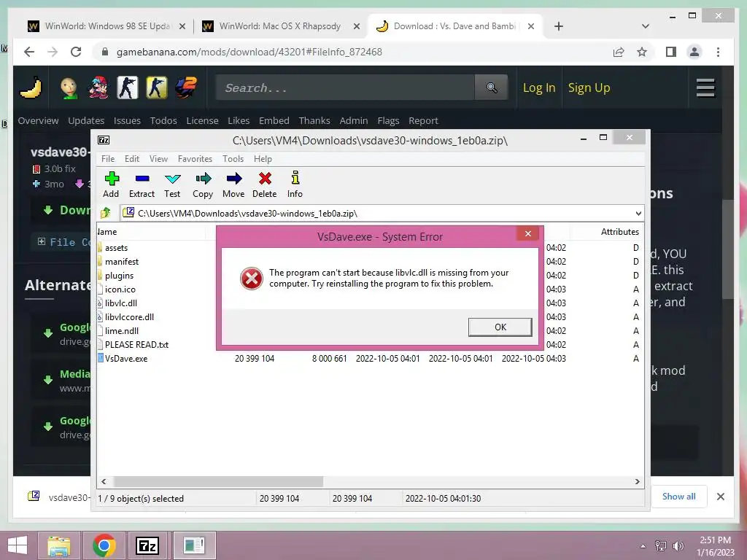
Task: Expand the 7-Zip address path dropdown
Action: point(638,214)
